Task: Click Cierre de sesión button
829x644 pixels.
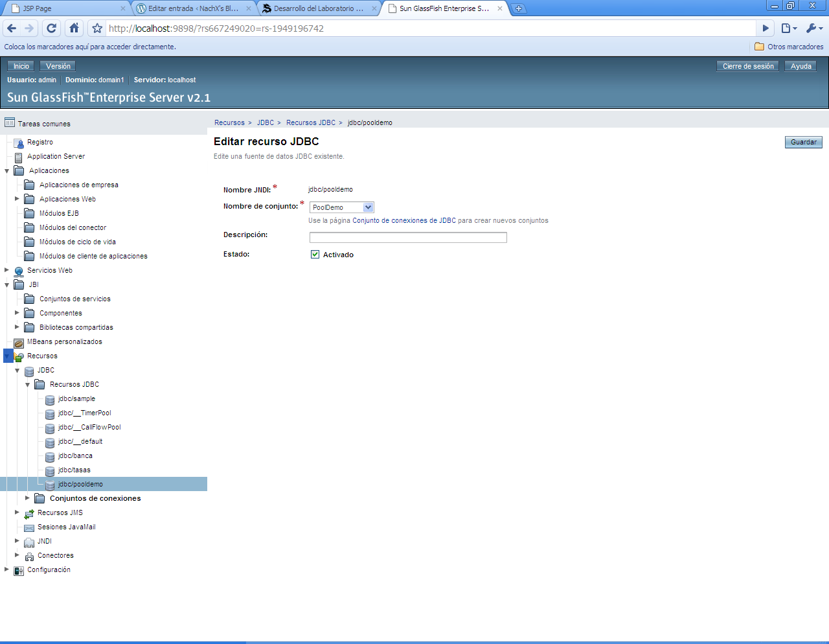Action: (x=748, y=66)
